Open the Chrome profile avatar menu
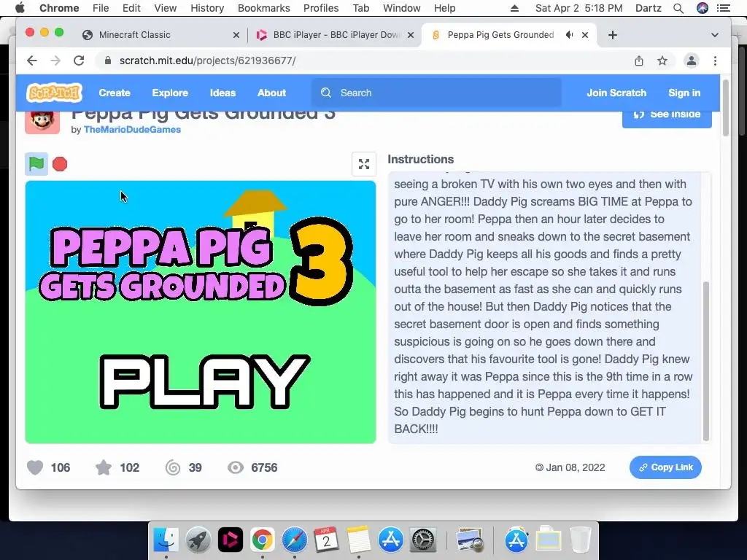The height and width of the screenshot is (560, 747). coord(692,61)
